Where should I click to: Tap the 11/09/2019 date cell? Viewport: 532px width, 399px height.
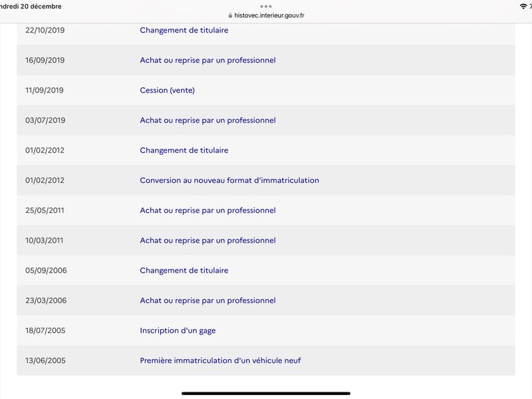click(45, 90)
